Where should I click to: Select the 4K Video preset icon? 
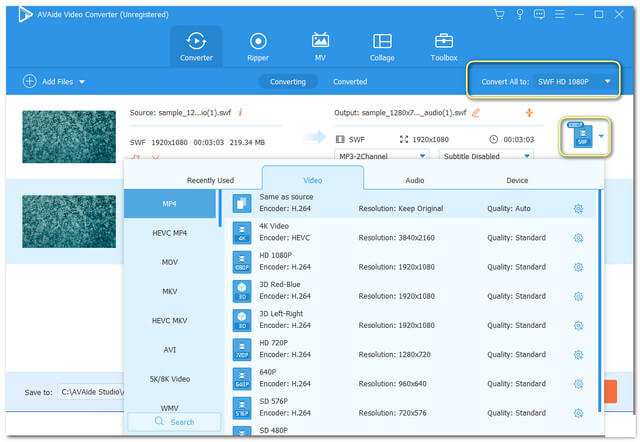point(242,232)
